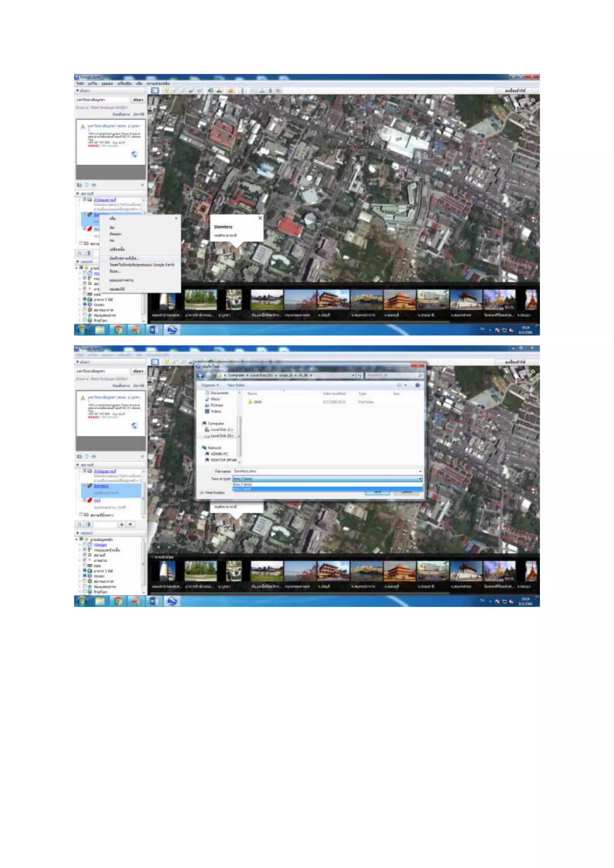The image size is (614, 868).
Task: Click the Music library in the dialog navigation pane
Action: pyautogui.click(x=216, y=399)
